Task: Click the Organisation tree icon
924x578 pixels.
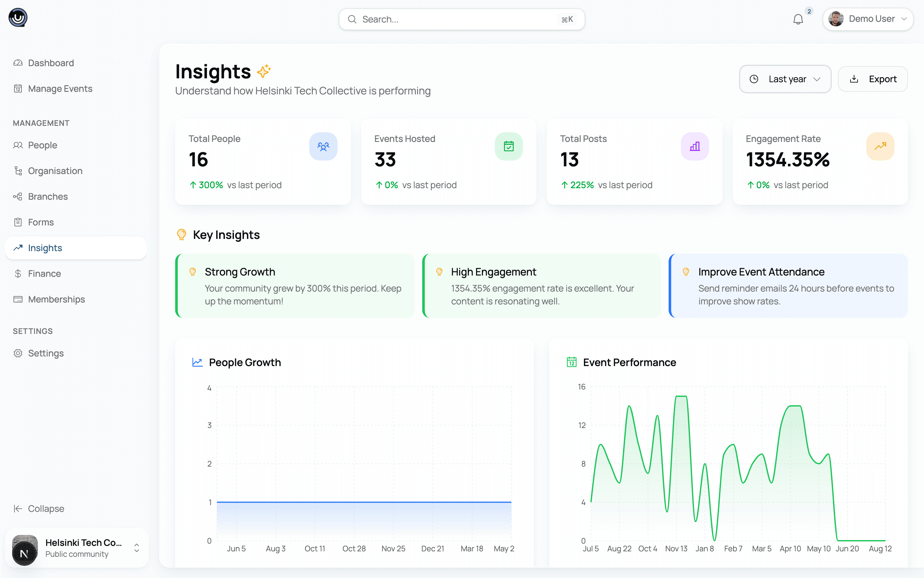Action: point(18,171)
